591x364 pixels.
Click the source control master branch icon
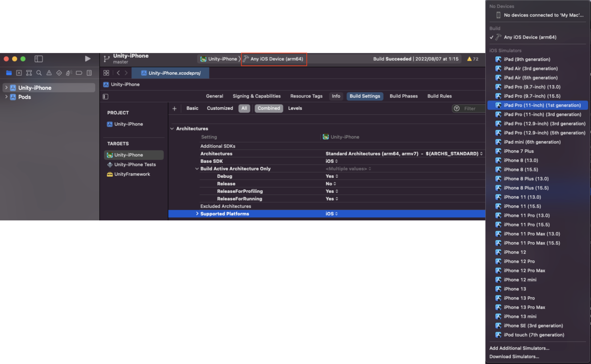point(107,59)
